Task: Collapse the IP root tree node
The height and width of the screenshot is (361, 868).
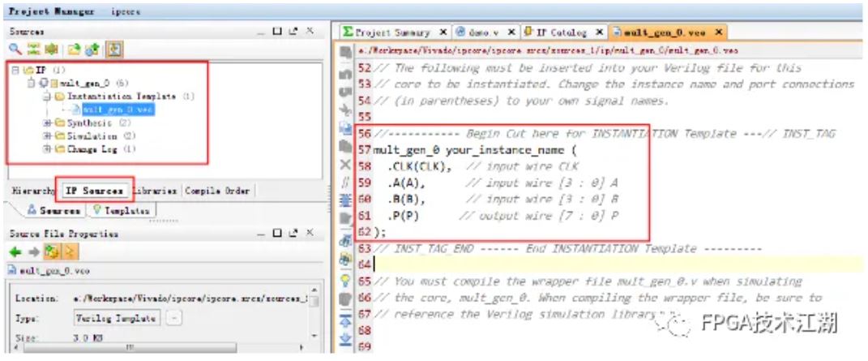Action: pos(15,71)
